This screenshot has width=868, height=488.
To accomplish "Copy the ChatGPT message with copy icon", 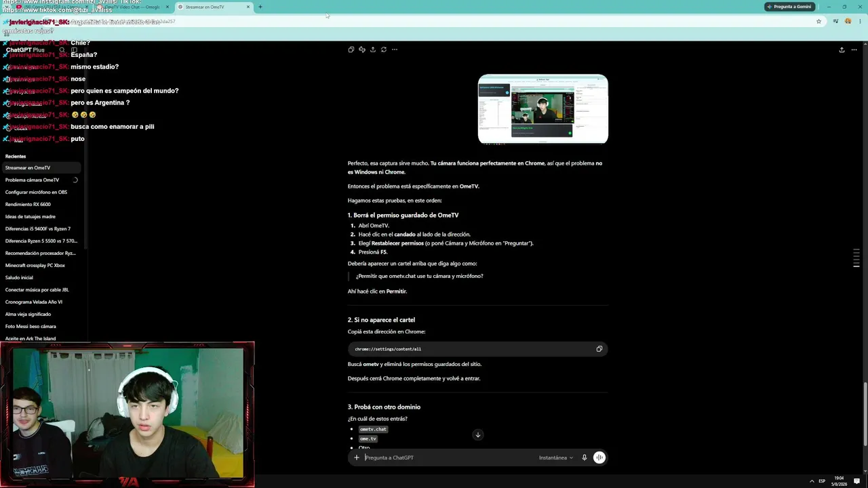I will (x=351, y=49).
